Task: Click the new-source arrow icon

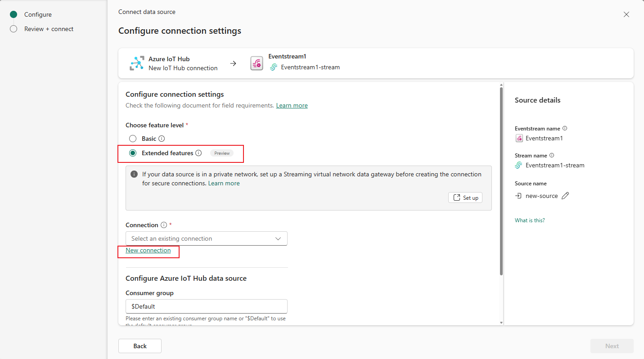Action: 518,196
